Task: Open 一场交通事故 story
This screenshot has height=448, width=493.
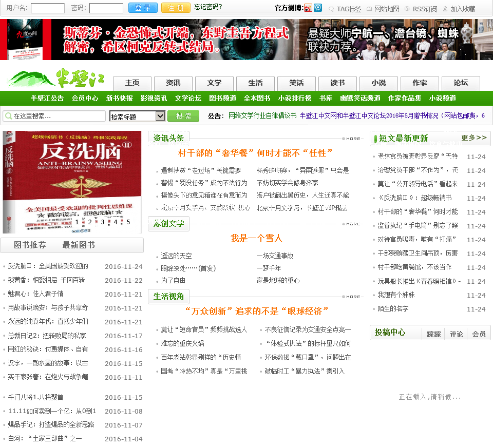Action: tap(275, 256)
